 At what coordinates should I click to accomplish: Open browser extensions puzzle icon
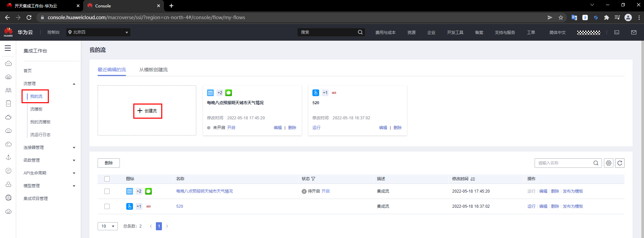click(x=607, y=17)
